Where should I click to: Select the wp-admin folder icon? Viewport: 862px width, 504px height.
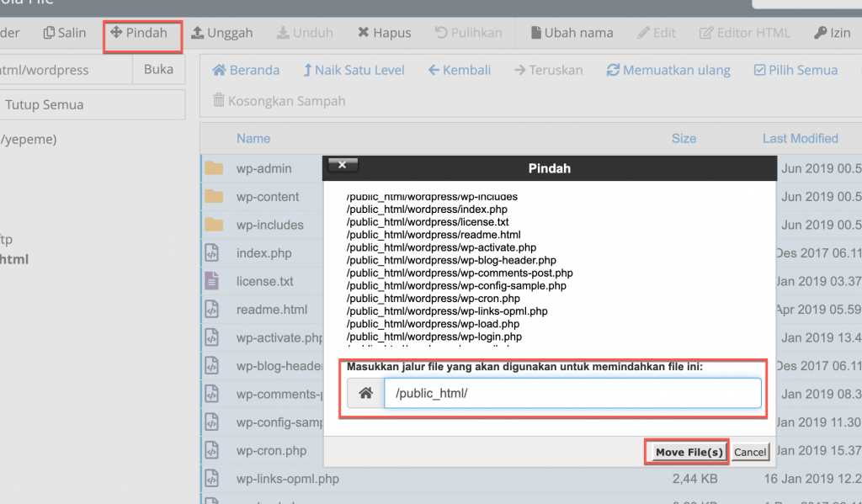point(214,168)
